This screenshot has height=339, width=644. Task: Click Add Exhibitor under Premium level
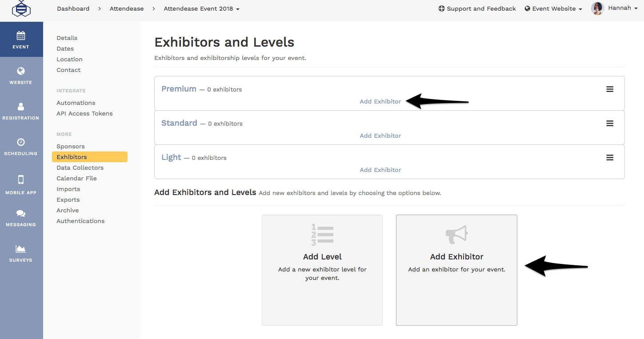pyautogui.click(x=380, y=101)
